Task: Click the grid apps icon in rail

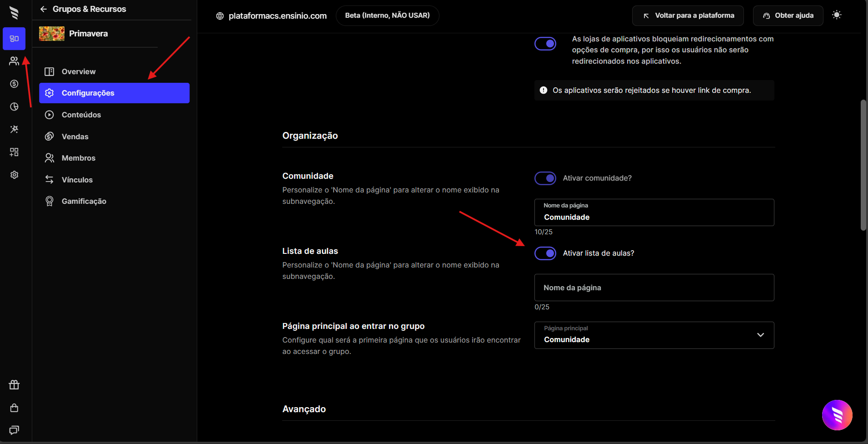Action: pyautogui.click(x=14, y=152)
